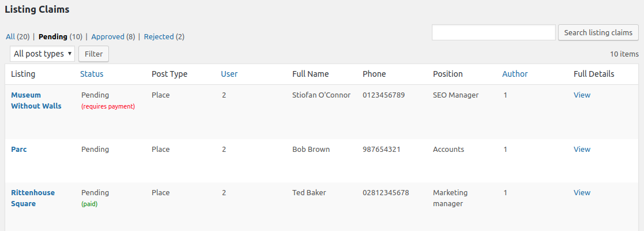The height and width of the screenshot is (231, 644).
Task: Click the Filter button
Action: coord(93,54)
